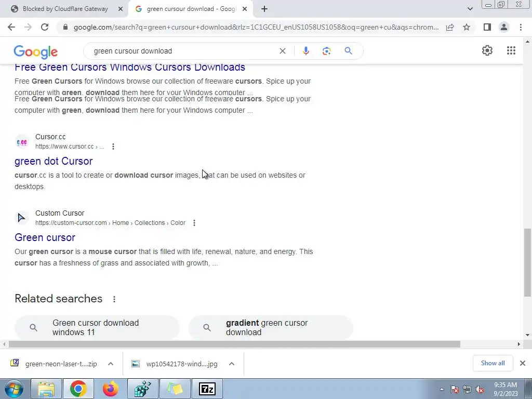Open a new tab with plus button

click(x=264, y=9)
